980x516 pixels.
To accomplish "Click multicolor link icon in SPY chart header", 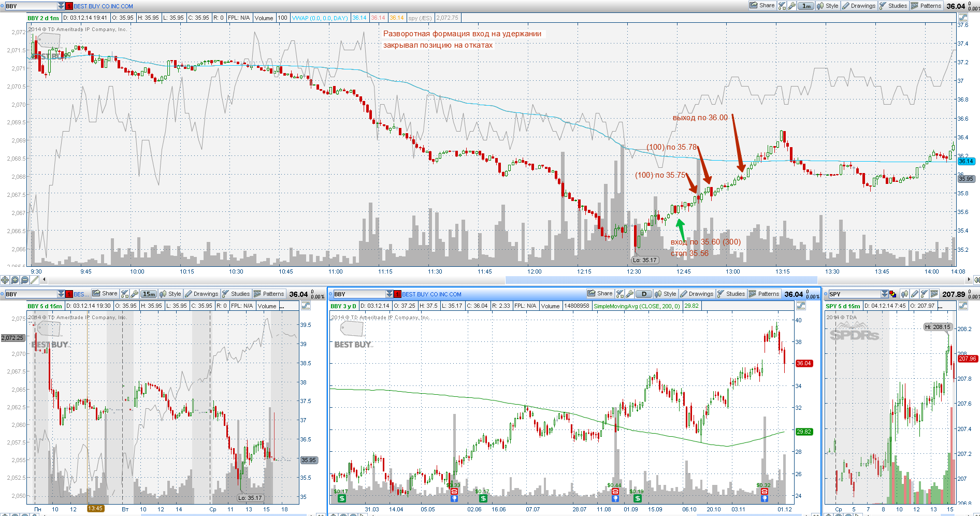I will point(893,294).
